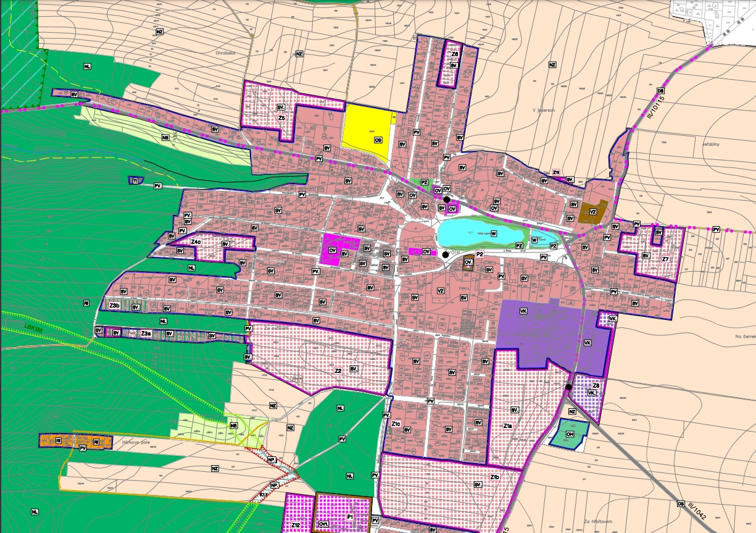
Task: Select the Z8 zone label
Action: click(x=596, y=385)
